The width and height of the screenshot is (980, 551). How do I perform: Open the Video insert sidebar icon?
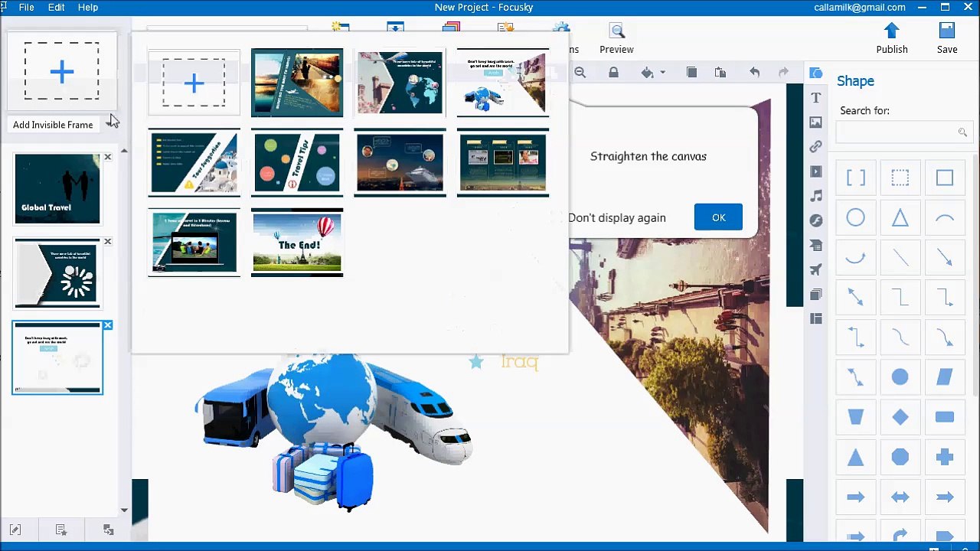pos(816,171)
